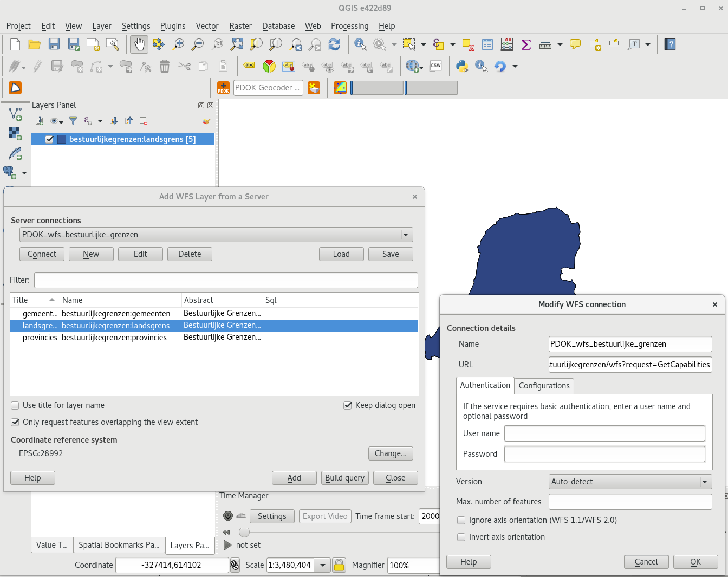Open the manage visibility eye dropdown
Screen dimensions: 728x577
56,121
